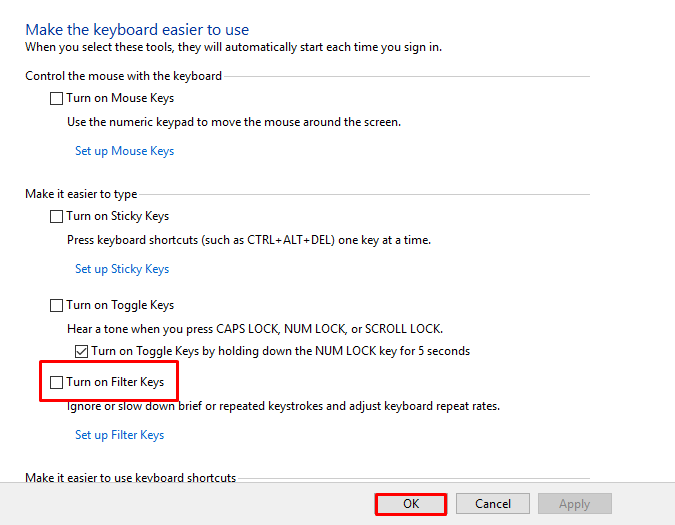Click the "Turn on Sticky Keys" label text

coord(118,216)
